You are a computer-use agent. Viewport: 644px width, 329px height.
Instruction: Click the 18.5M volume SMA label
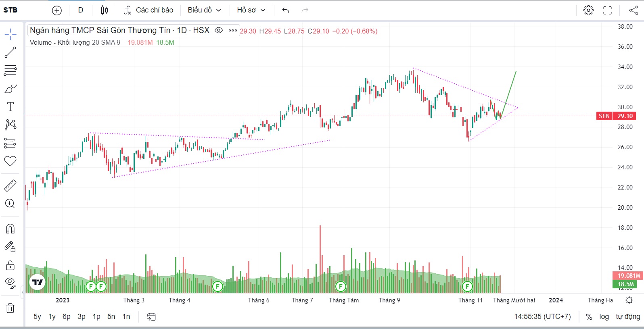(624, 284)
